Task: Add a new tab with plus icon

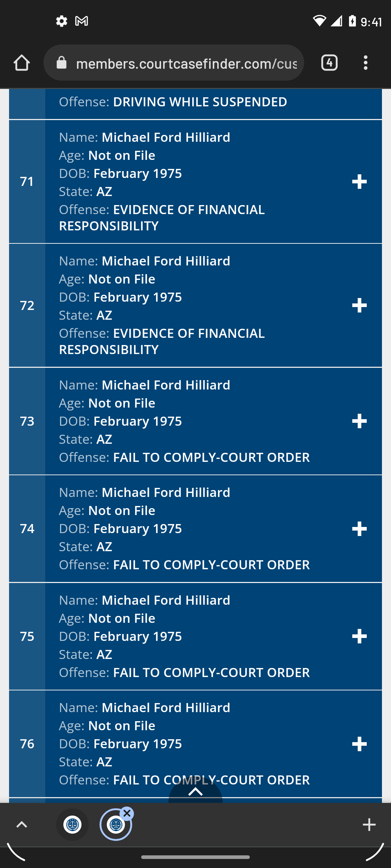Action: [369, 825]
